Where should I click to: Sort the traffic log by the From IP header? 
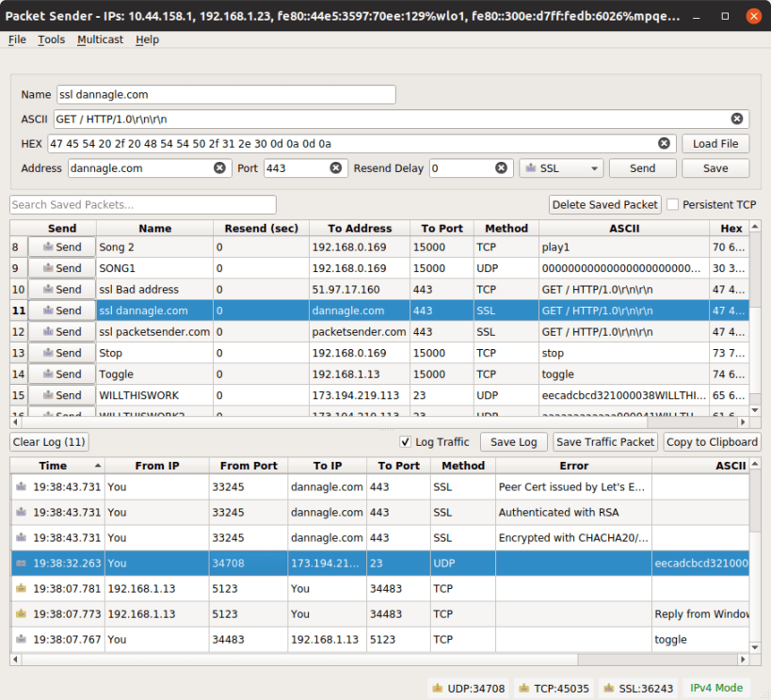(157, 466)
